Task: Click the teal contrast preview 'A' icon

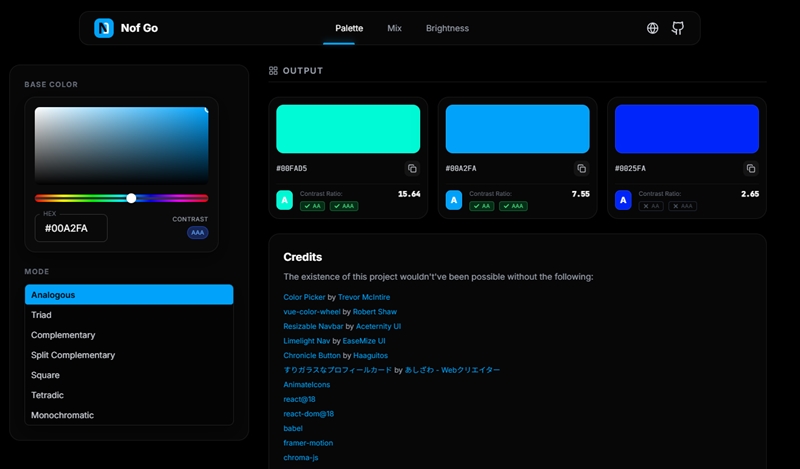Action: pos(285,200)
